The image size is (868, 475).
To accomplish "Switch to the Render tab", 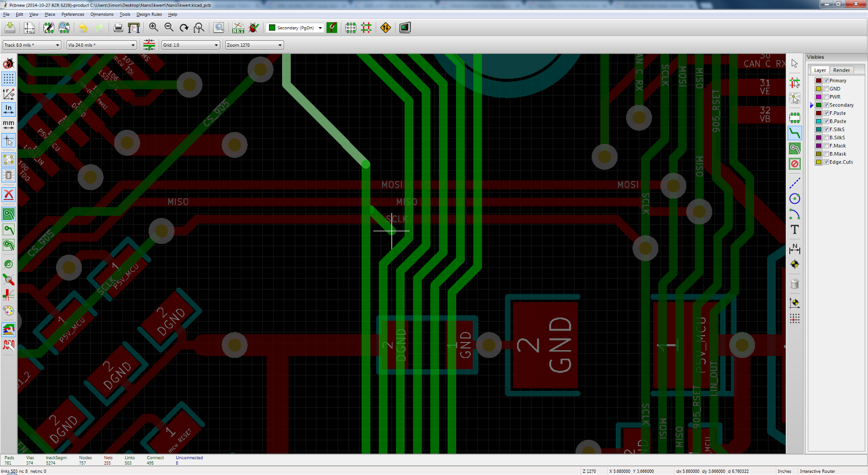I will pyautogui.click(x=841, y=70).
